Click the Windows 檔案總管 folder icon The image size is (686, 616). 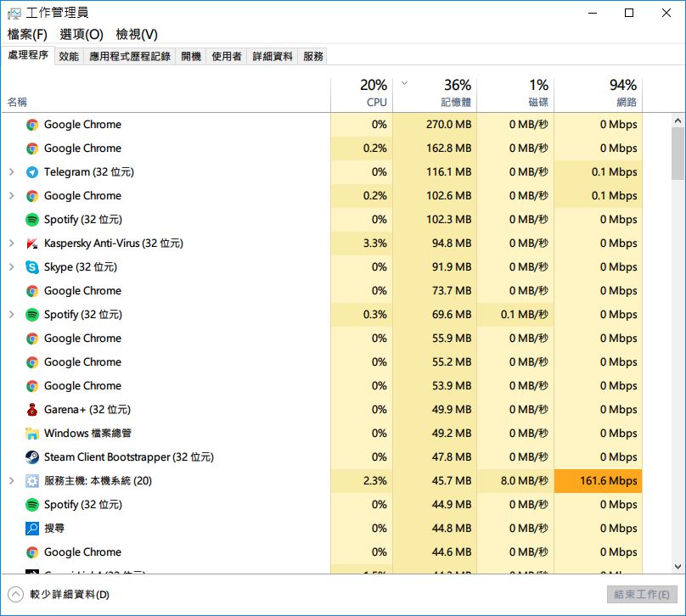[x=32, y=434]
